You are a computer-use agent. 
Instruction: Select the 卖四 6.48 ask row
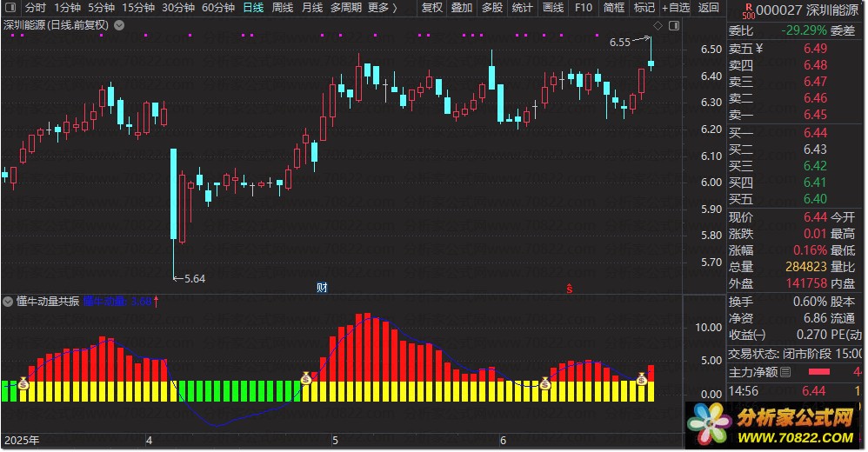[x=796, y=65]
